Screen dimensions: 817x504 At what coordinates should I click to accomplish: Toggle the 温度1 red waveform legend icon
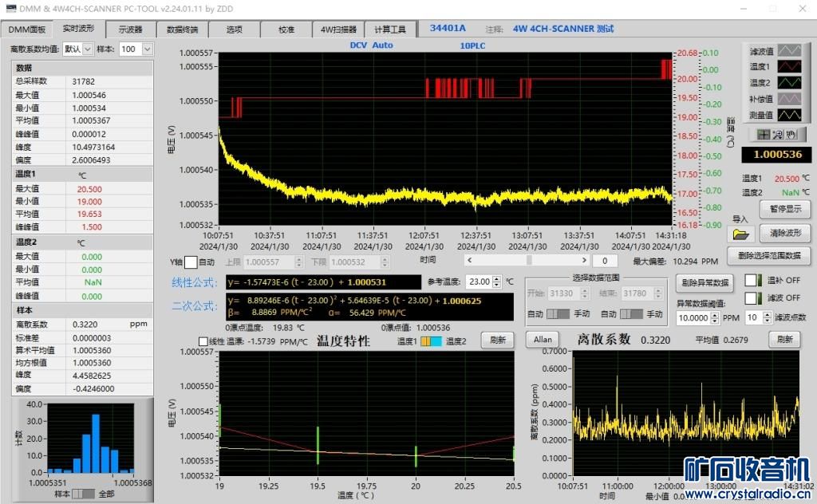[x=789, y=67]
